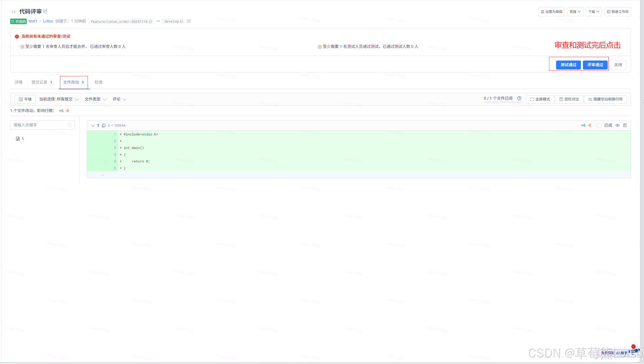644x364 pixels.
Task: Check the 已阅 checkbox for file 1
Action: 599,126
